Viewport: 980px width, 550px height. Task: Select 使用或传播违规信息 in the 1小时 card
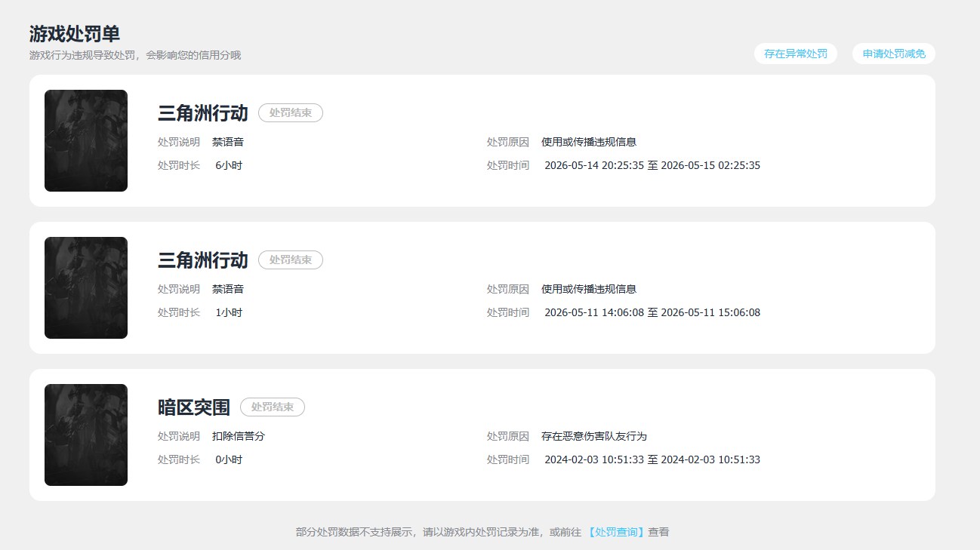[589, 289]
